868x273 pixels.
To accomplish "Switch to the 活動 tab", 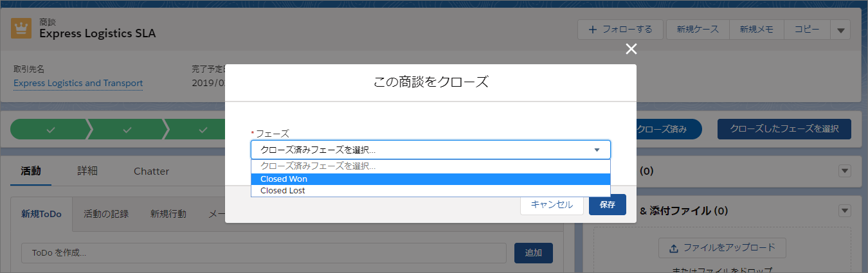I will (x=31, y=171).
